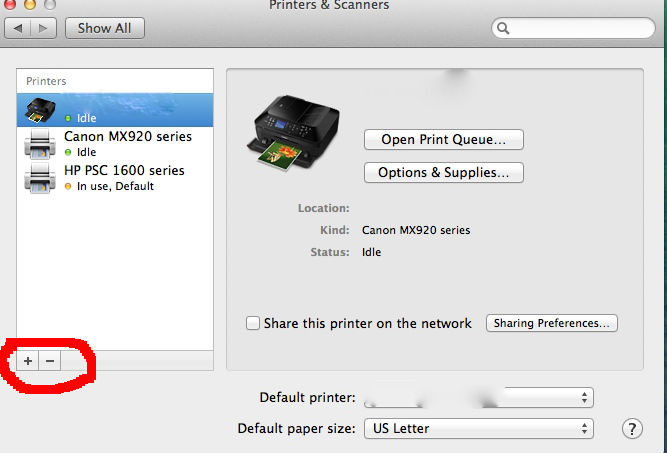Click the HP PSC 1600 series printer icon
667x453 pixels.
tap(39, 178)
